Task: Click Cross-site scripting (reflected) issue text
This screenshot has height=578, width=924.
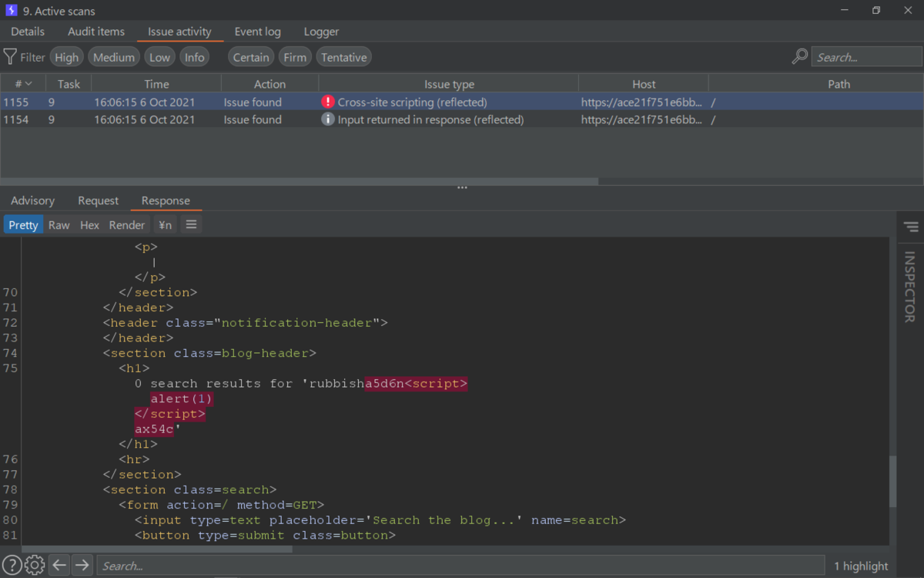Action: coord(412,102)
